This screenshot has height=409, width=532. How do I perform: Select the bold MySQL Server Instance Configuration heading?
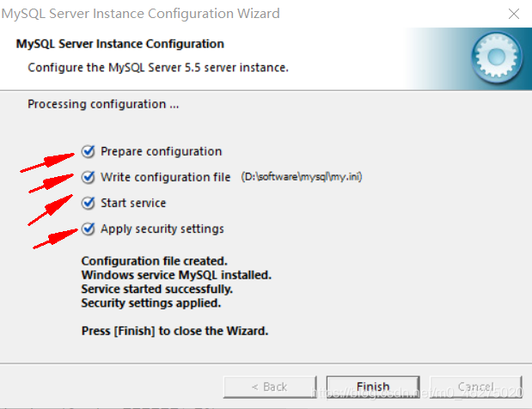coord(120,44)
